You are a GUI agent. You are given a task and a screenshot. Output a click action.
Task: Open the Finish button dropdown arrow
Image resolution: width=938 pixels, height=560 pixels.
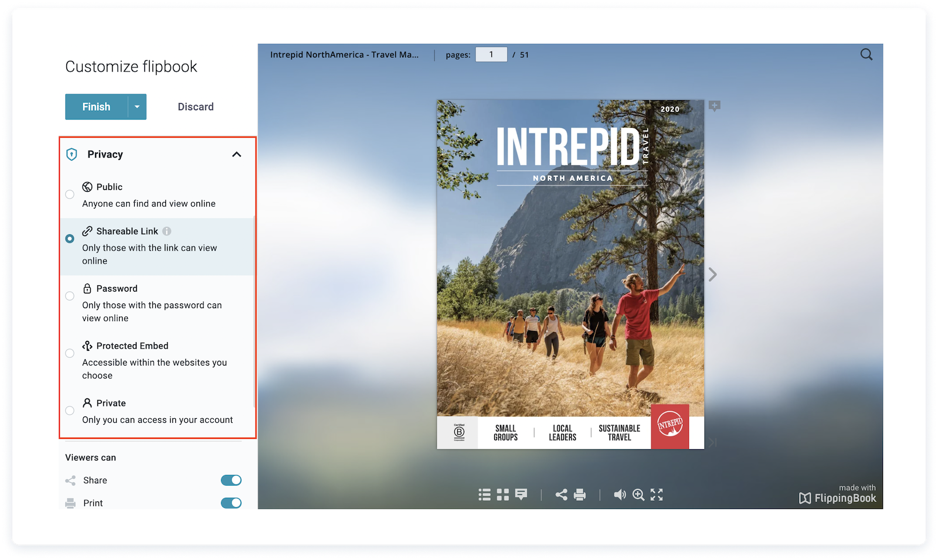point(137,107)
